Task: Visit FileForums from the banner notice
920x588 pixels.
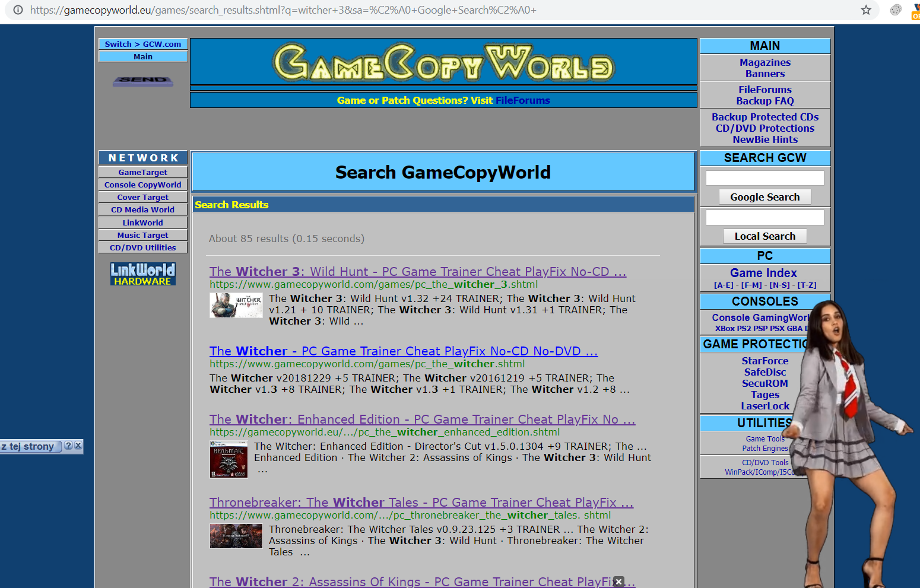Action: 523,100
